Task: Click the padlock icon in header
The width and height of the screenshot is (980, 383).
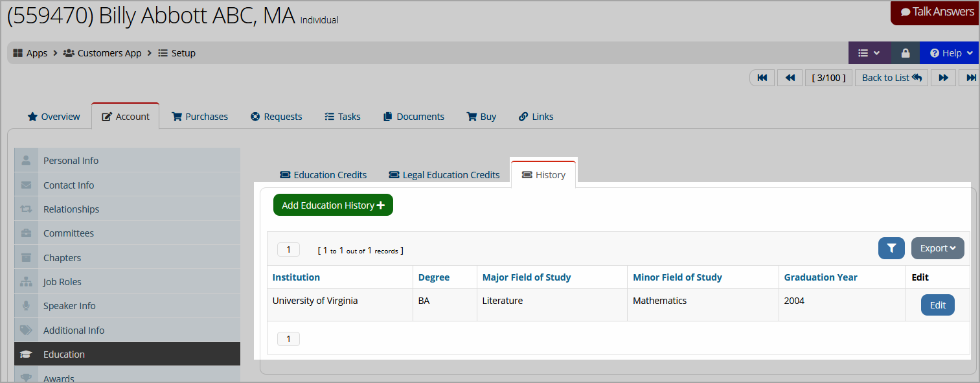Action: (x=906, y=53)
